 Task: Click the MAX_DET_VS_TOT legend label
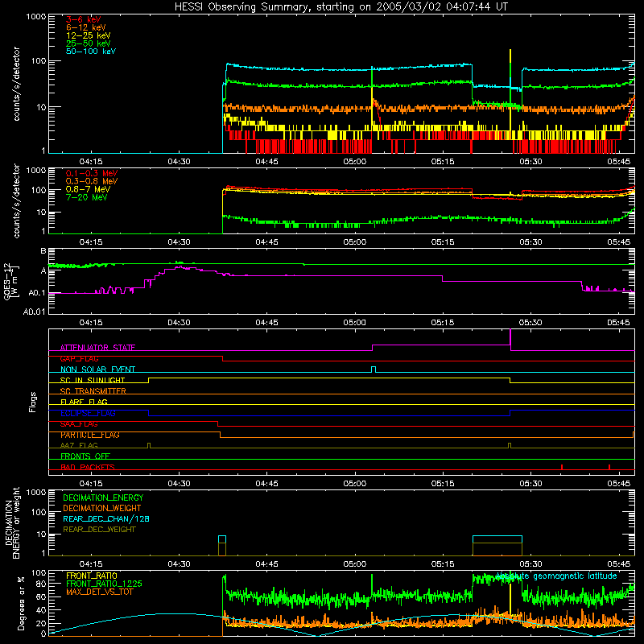tap(99, 592)
